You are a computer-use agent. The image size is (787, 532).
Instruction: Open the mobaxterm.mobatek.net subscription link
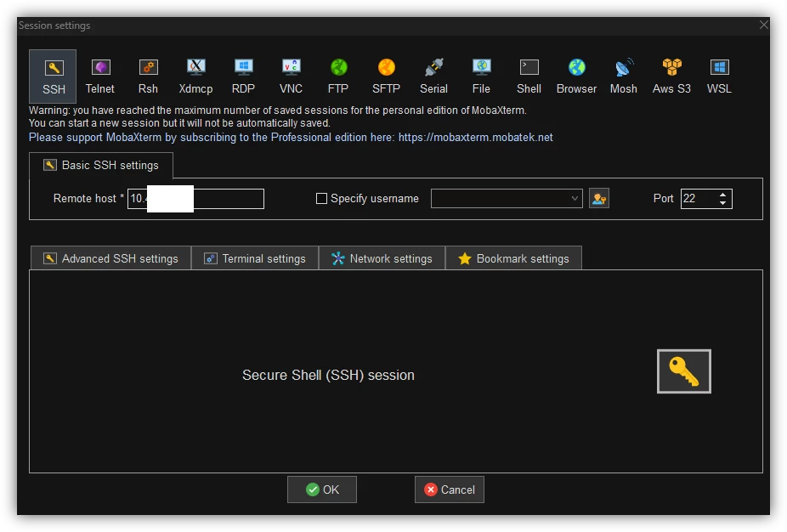(x=475, y=138)
